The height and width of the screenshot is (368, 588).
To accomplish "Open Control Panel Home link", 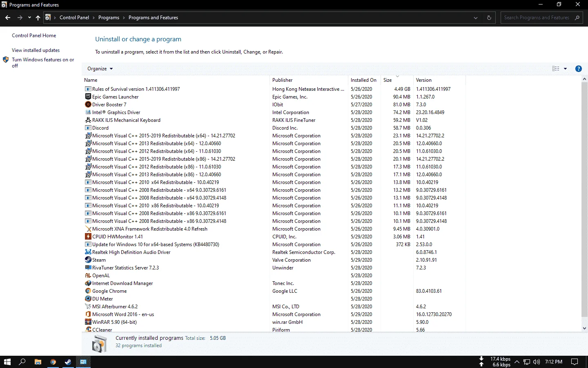I will point(34,36).
